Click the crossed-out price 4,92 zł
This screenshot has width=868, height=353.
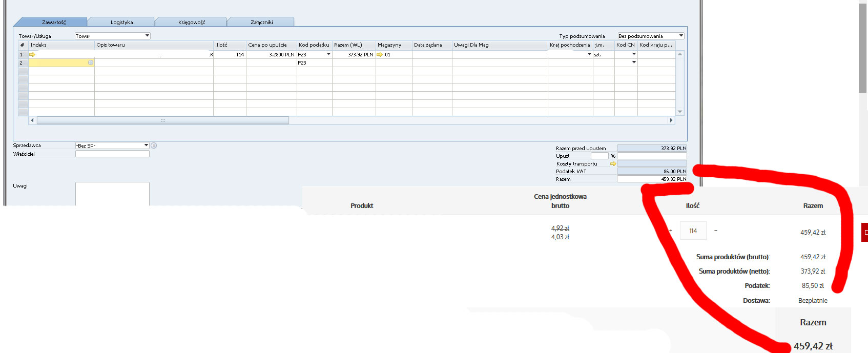560,228
